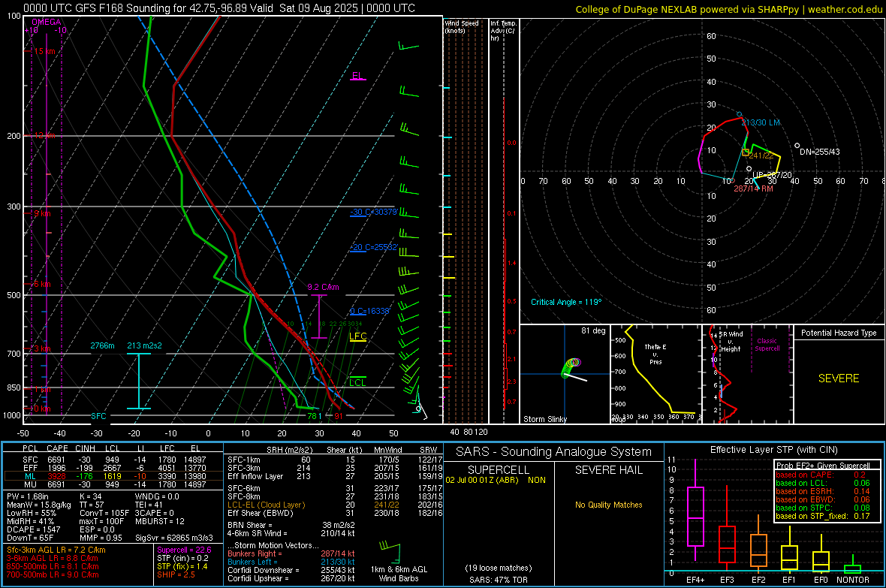Click the DCAPE = 1547 value

pos(33,529)
